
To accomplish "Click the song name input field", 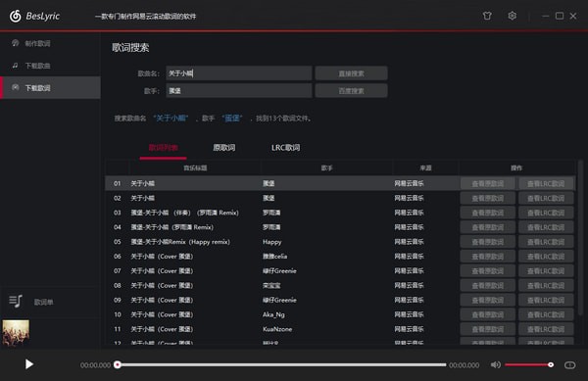I will click(239, 73).
